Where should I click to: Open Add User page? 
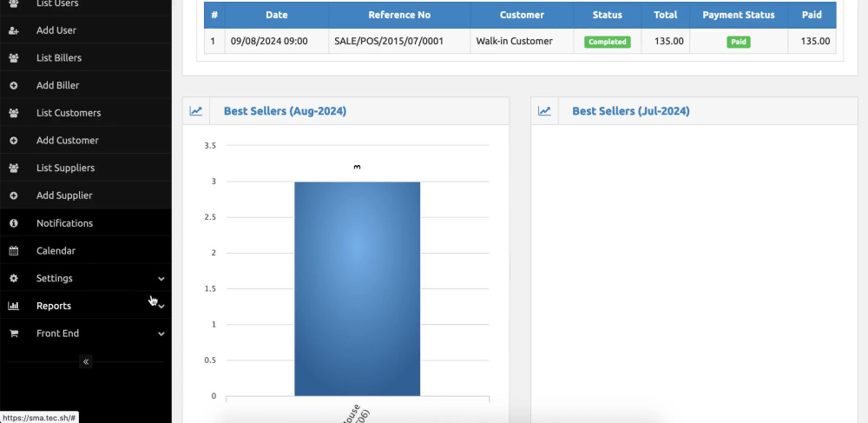[56, 30]
